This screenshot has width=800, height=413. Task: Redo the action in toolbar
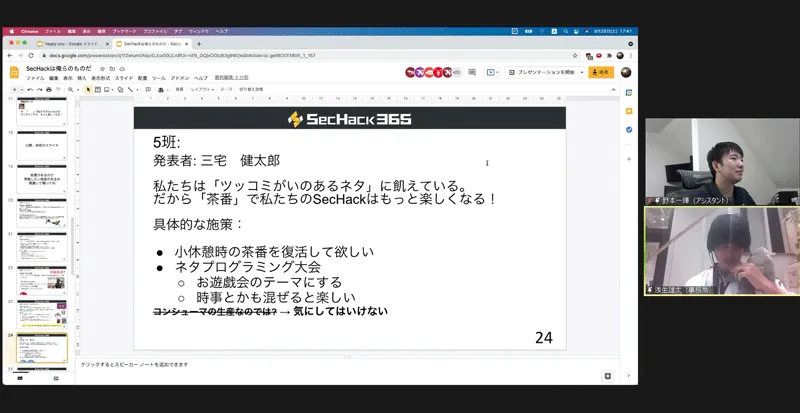[x=39, y=89]
